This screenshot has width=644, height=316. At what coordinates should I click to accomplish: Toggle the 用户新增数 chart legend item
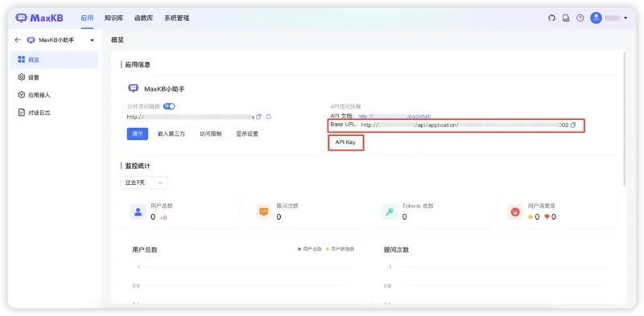[x=340, y=249]
